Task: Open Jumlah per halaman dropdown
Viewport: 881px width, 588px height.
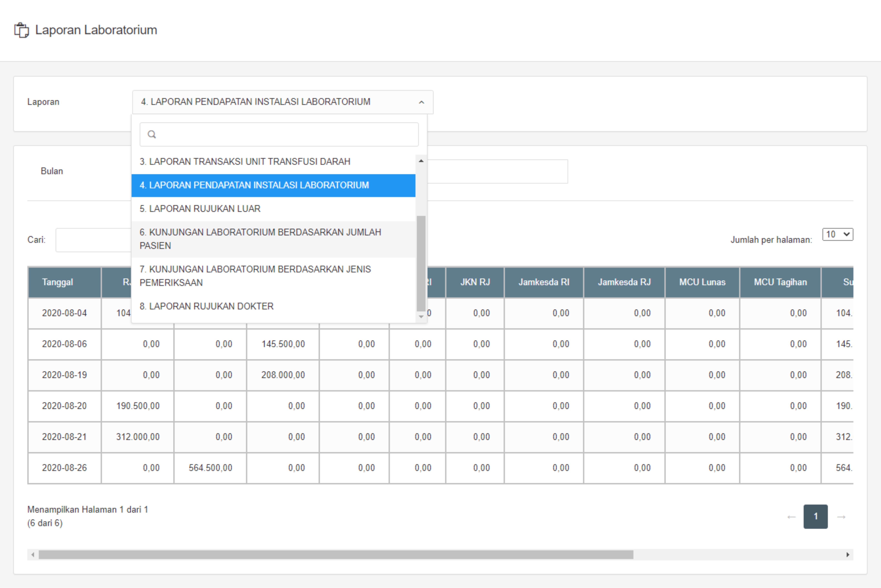Action: point(838,234)
